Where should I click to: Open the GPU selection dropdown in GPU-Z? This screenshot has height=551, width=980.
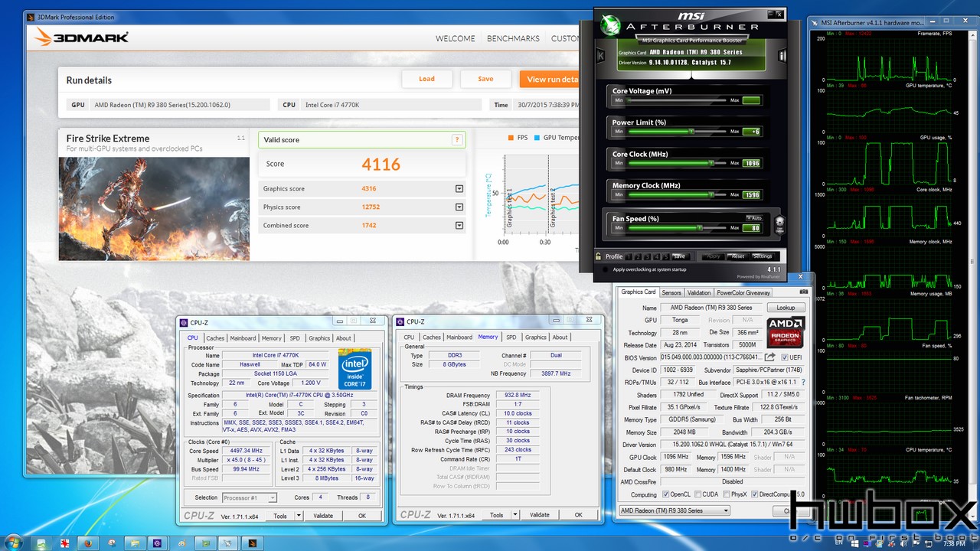[x=674, y=510]
